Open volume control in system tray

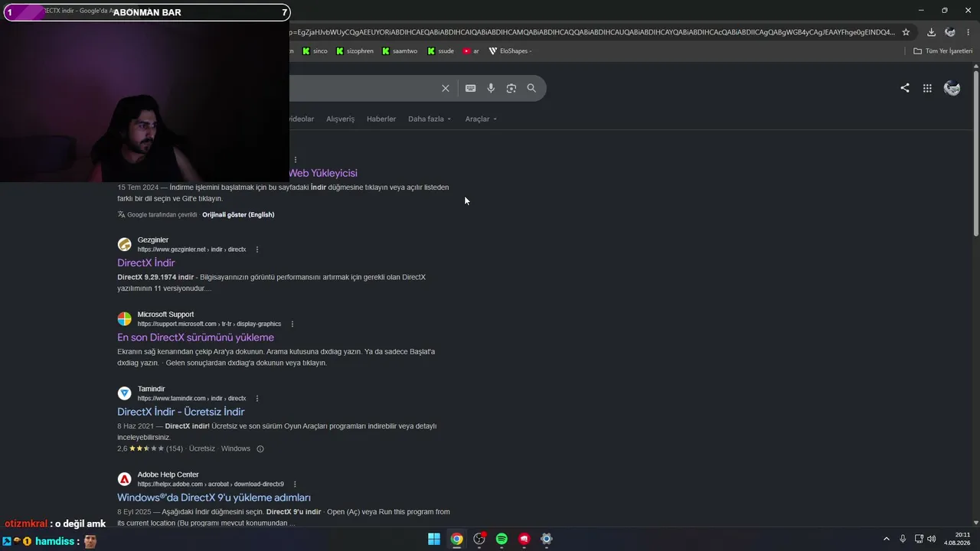pyautogui.click(x=932, y=539)
